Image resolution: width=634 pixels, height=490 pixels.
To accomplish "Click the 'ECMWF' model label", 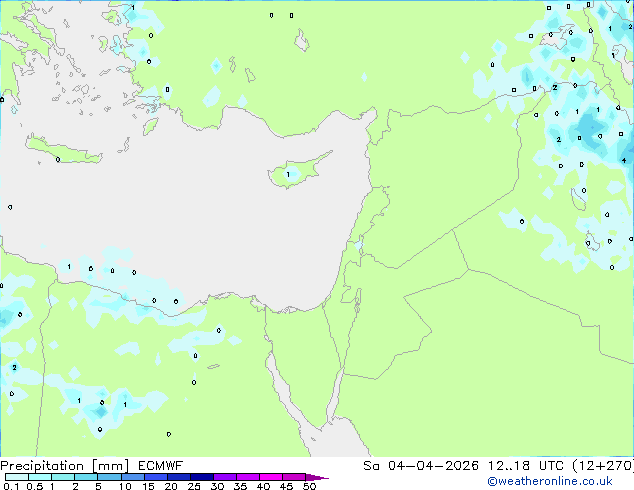I will pos(161,466).
